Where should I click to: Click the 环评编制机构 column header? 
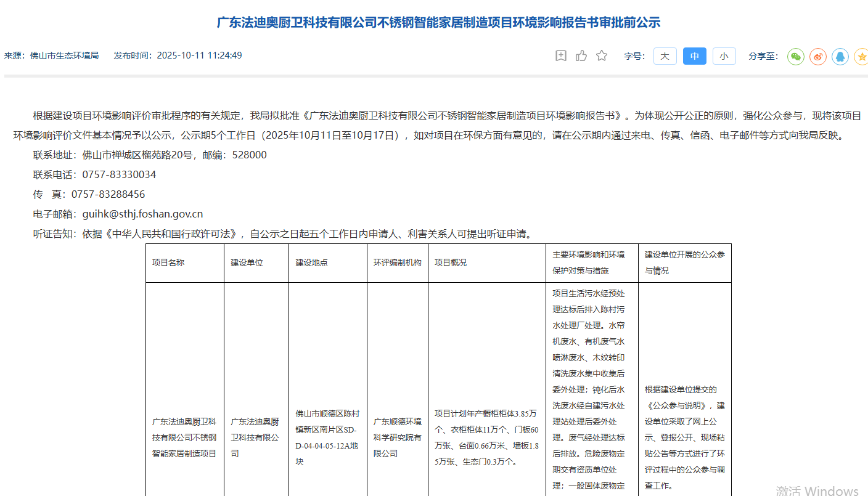coord(397,262)
